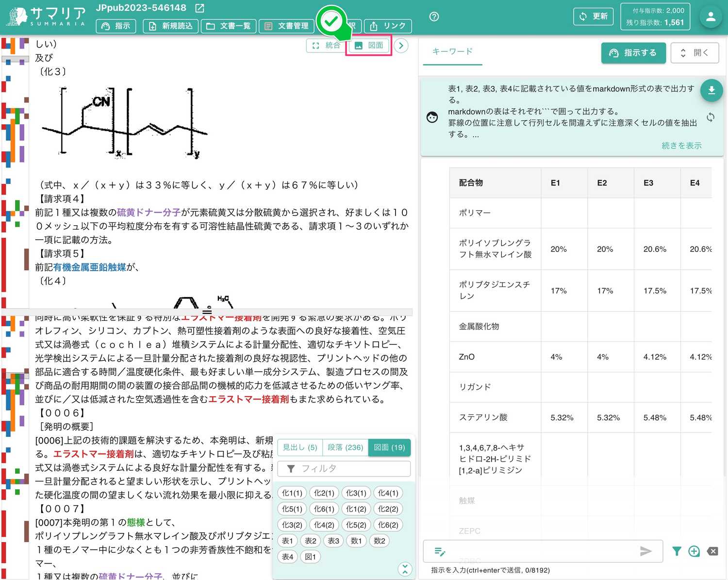Select the 数2 chip
Viewport: 728px width, 580px height.
[380, 541]
